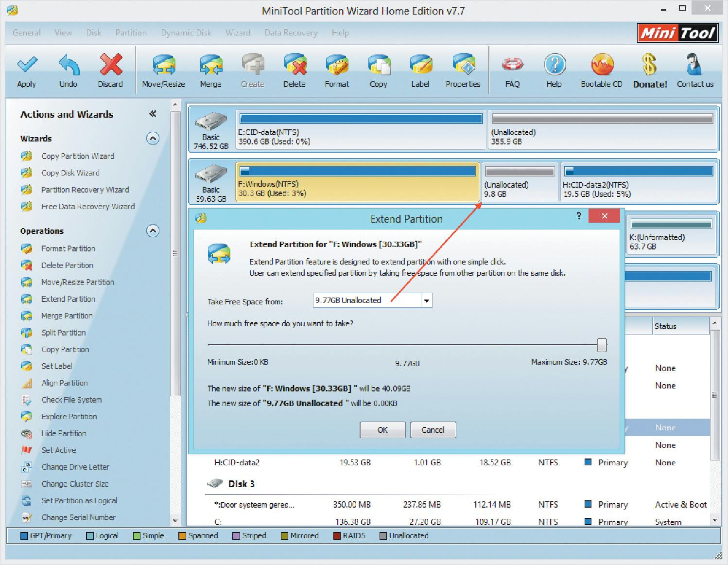Open the Data Recovery menu
The width and height of the screenshot is (728, 565).
coord(291,33)
